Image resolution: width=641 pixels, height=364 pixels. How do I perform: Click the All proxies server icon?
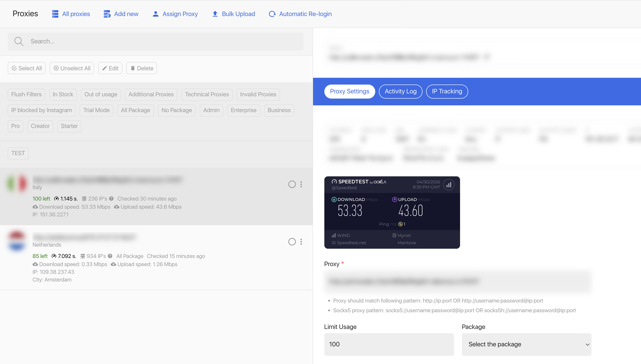tap(55, 14)
